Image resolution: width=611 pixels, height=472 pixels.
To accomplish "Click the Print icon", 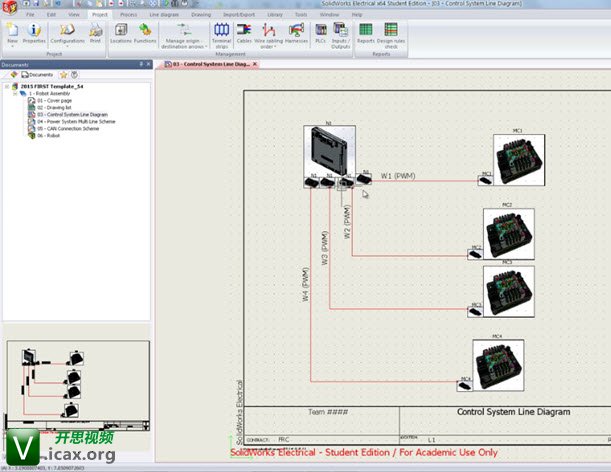I will [x=94, y=34].
